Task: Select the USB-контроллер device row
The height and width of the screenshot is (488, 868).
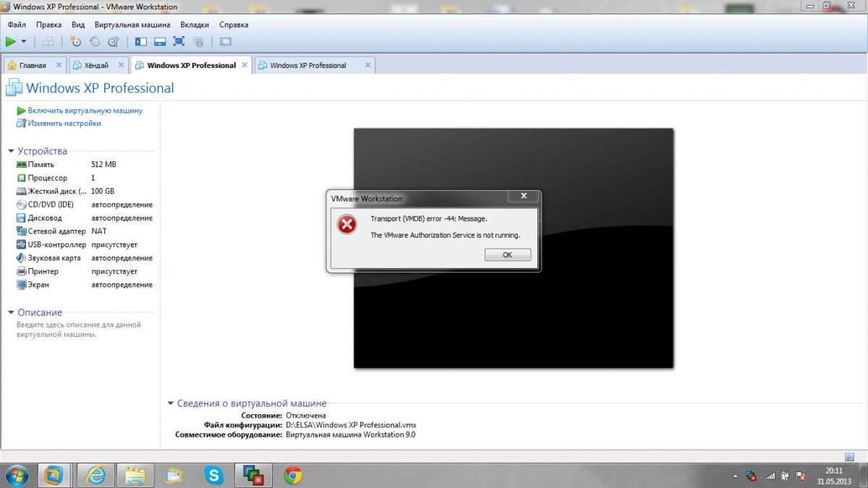Action: point(85,244)
